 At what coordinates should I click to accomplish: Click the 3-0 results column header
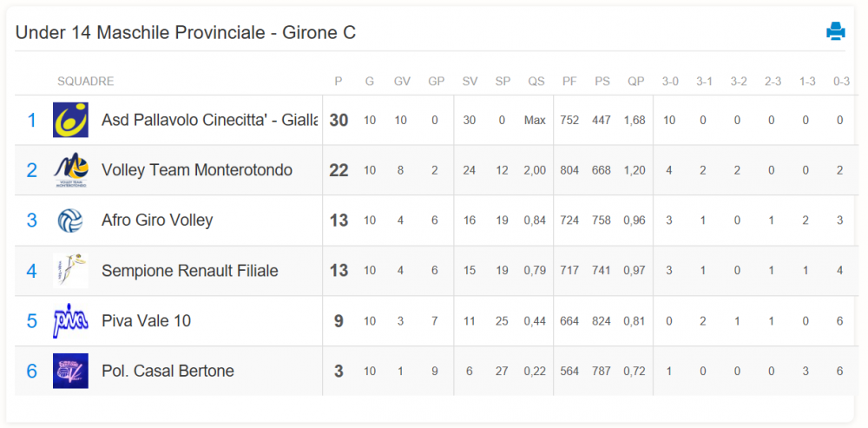point(670,82)
